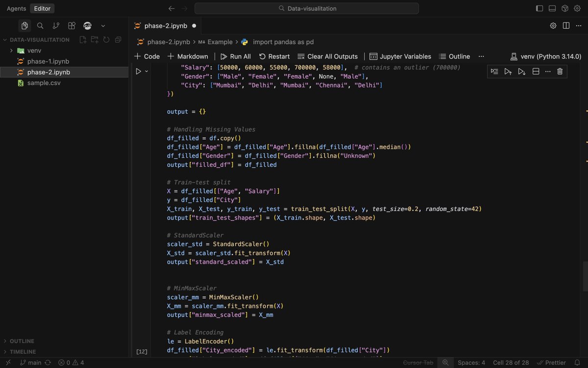Add a new Markdown cell
588x368 pixels.
click(188, 56)
